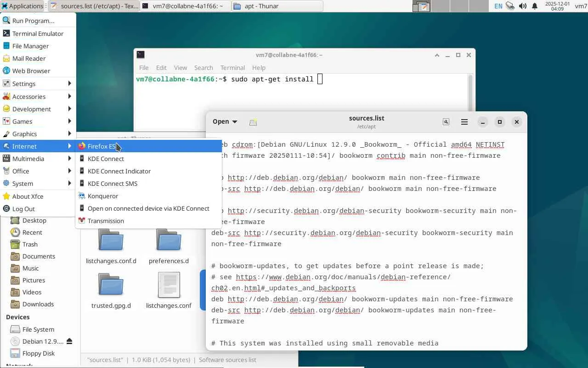Open the text editor hamburger menu

point(464,122)
